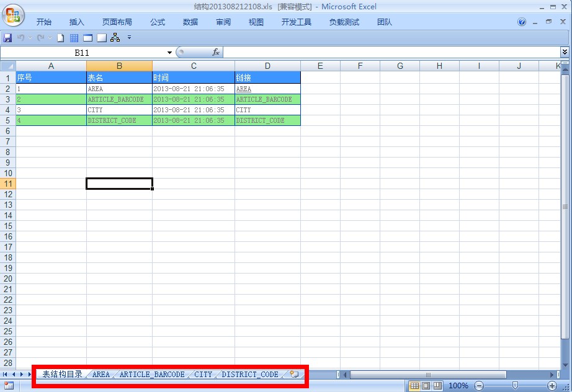
Task: Switch to Normal view
Action: coord(414,385)
